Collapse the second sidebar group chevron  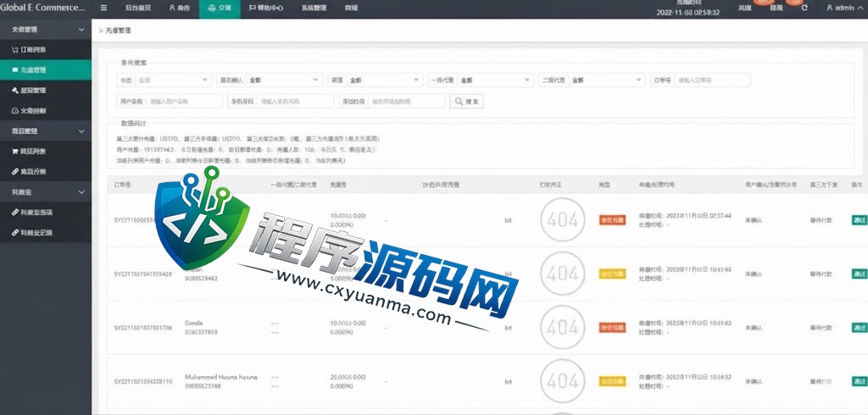81,131
